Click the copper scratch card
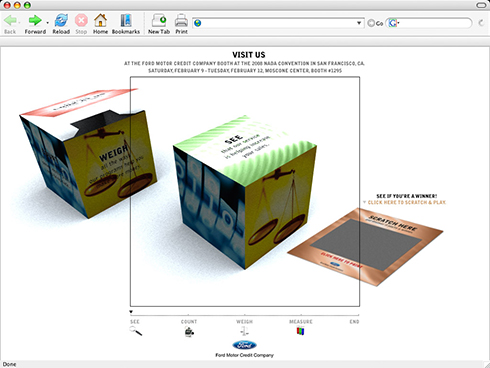Viewport: 490px width, 368px height. click(365, 247)
